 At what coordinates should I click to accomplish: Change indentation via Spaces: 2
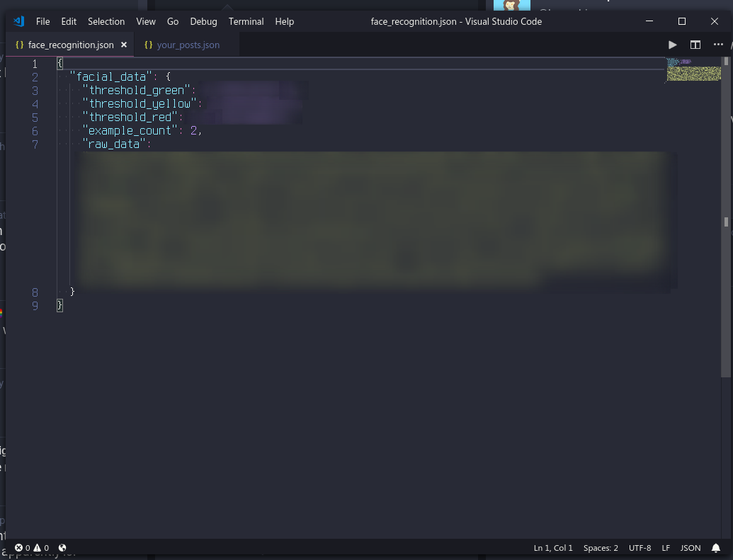pyautogui.click(x=601, y=548)
